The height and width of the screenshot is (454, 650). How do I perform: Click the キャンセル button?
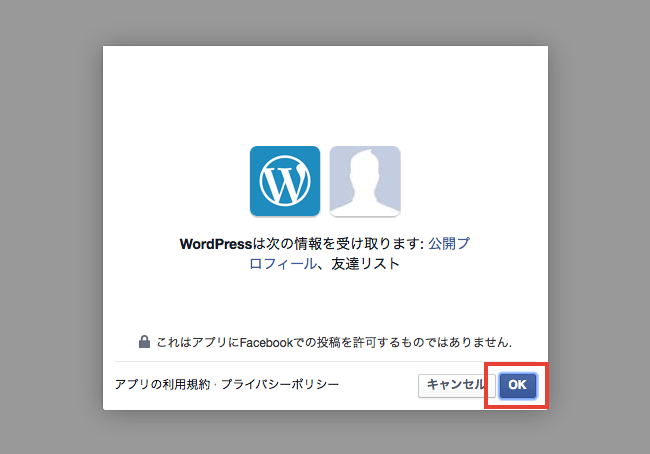456,386
